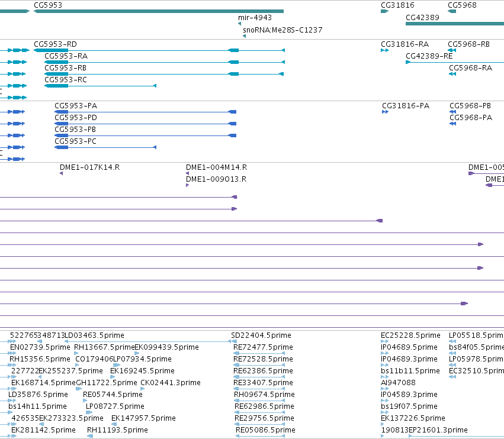This screenshot has width=504, height=439.
Task: Click protein CG31816-PA
Action: pyautogui.click(x=406, y=106)
